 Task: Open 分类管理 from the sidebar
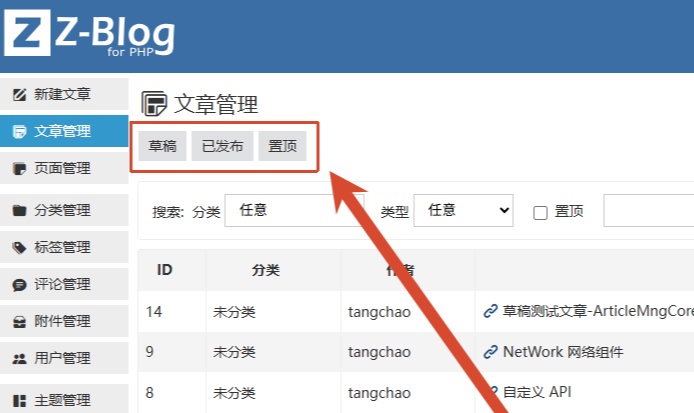point(64,210)
